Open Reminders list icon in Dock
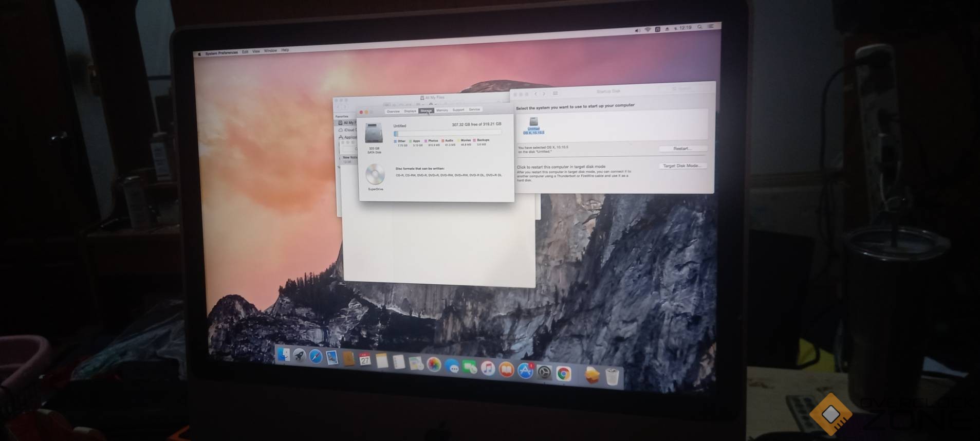Screen dimensions: 980x441 (399, 362)
